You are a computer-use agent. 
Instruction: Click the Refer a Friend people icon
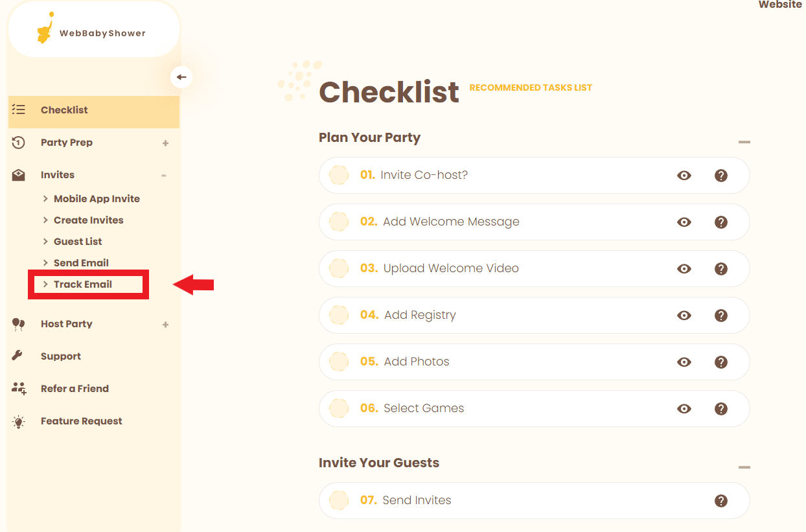click(x=19, y=388)
